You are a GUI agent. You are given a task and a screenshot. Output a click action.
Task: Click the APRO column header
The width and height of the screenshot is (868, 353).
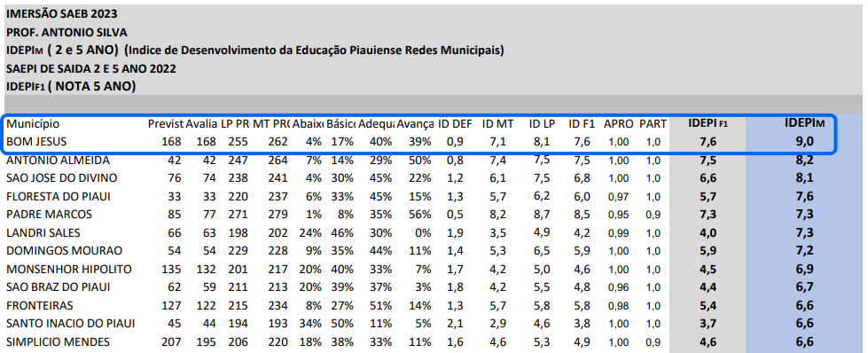[618, 124]
